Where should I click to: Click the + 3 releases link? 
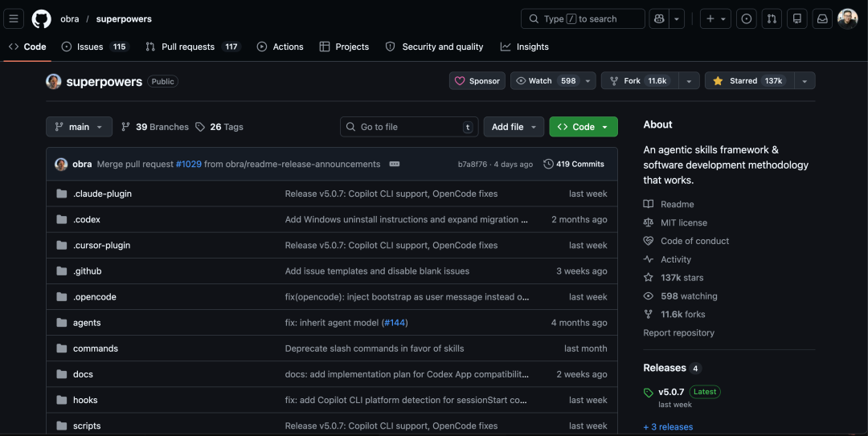pyautogui.click(x=668, y=426)
